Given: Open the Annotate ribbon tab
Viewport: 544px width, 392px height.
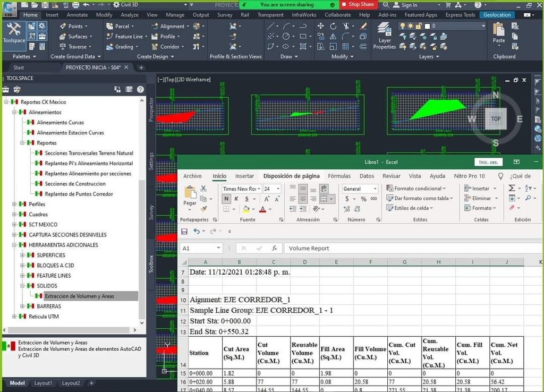Looking at the screenshot, I should pos(77,15).
